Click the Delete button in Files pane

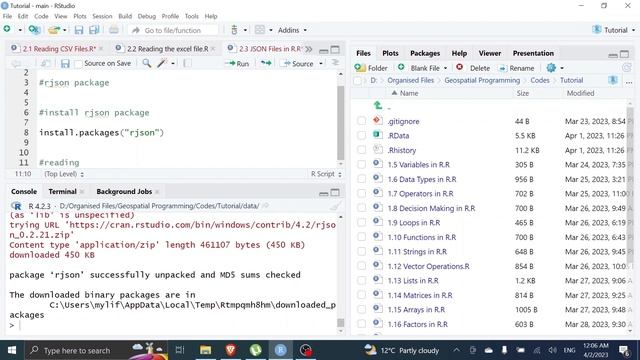pos(473,68)
